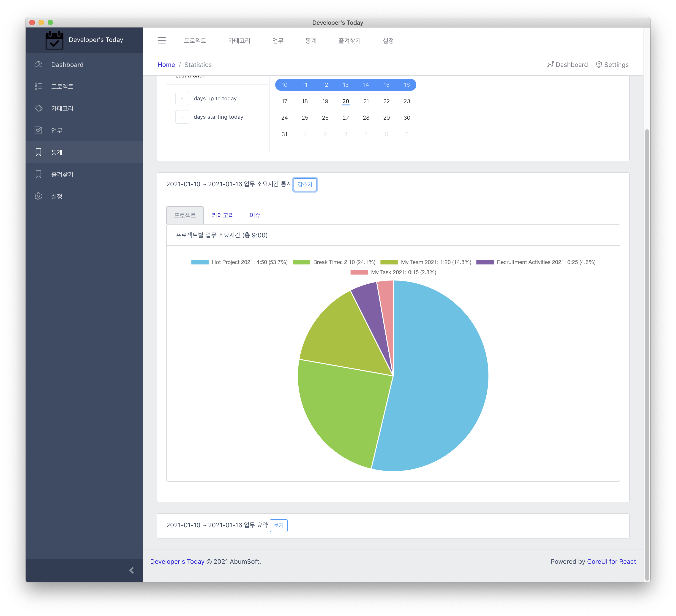Click the Developer's Today calendar logo

pyautogui.click(x=54, y=40)
